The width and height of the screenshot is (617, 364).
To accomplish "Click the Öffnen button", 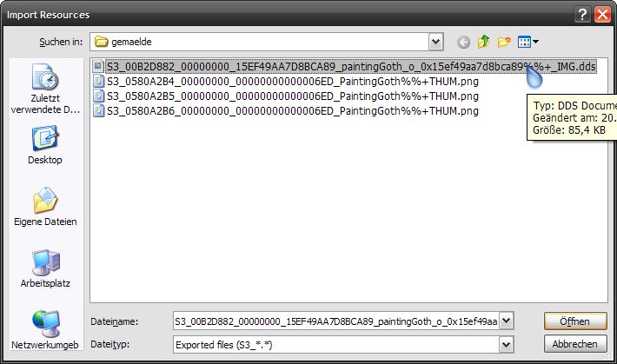I will [575, 321].
